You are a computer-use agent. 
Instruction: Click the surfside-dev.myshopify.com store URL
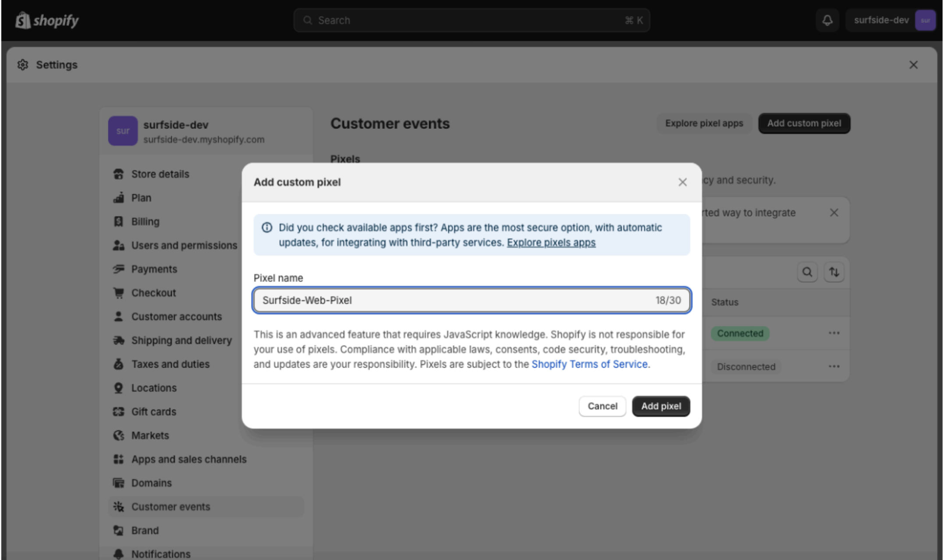(204, 139)
